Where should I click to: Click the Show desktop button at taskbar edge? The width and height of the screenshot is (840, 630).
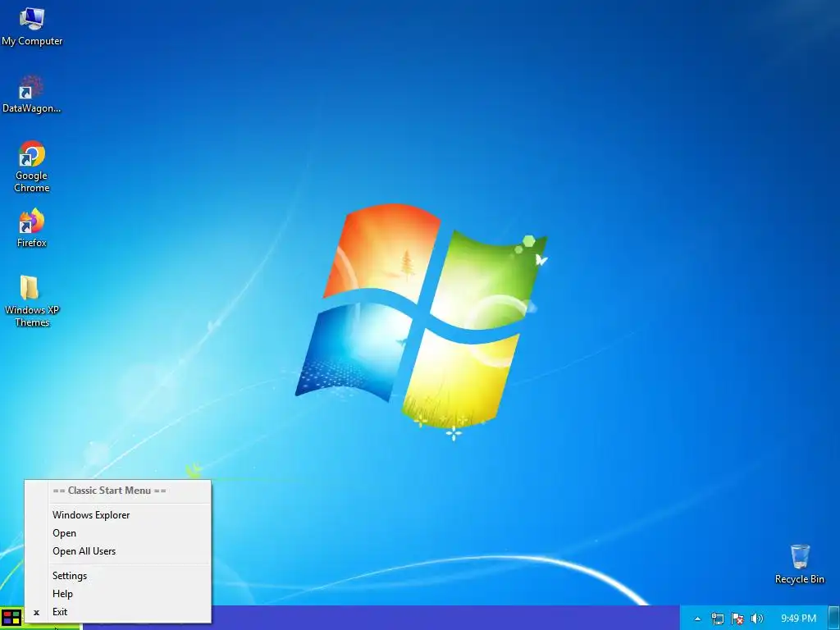833,618
